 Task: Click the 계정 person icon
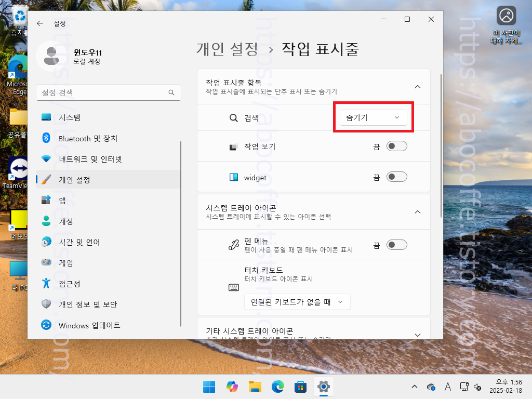tap(46, 221)
